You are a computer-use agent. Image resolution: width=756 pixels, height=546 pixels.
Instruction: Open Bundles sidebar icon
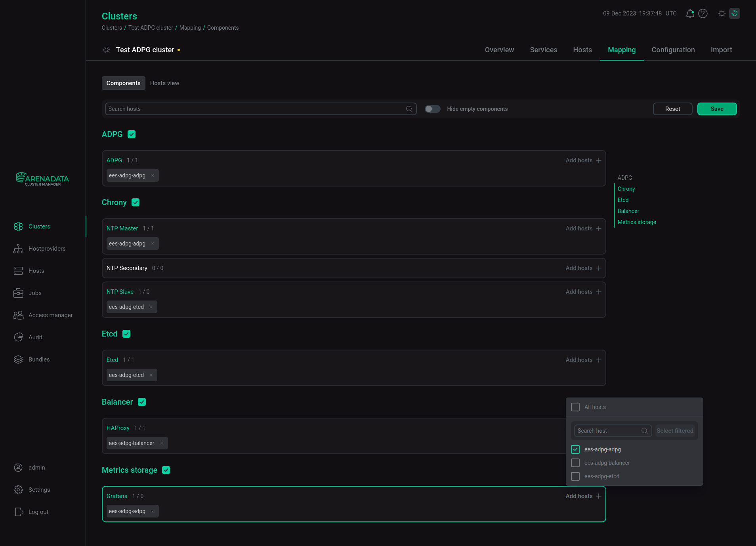click(x=18, y=360)
